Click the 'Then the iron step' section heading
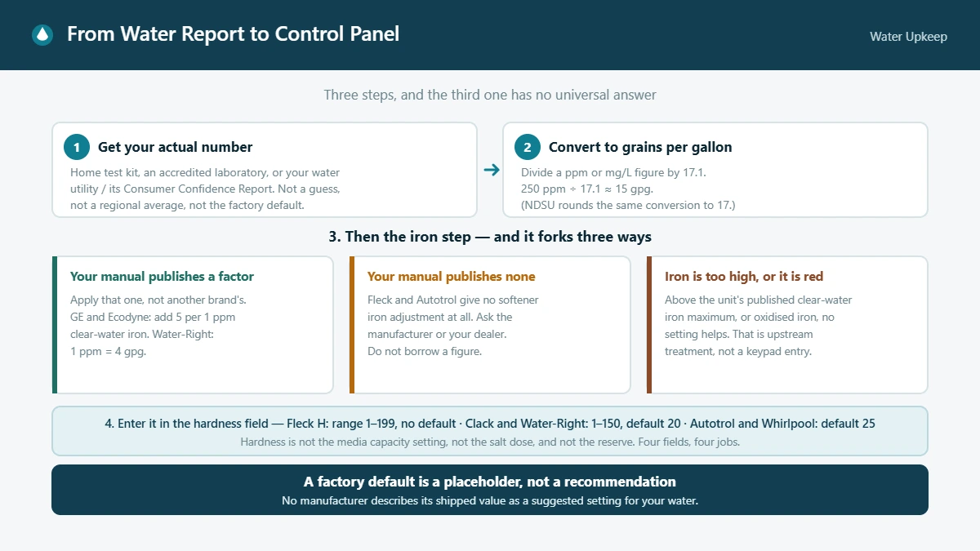The width and height of the screenshot is (980, 551). (x=490, y=237)
